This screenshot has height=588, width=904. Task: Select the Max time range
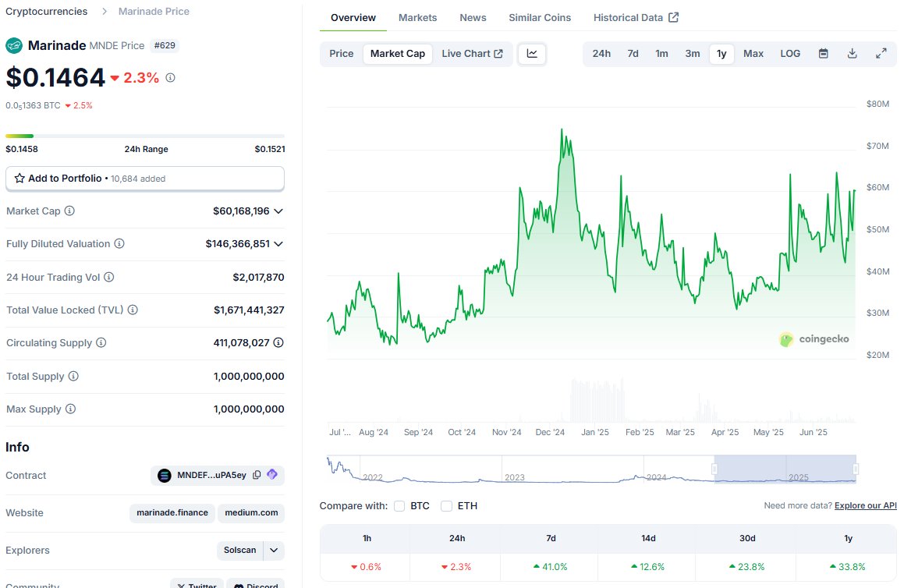tap(753, 54)
